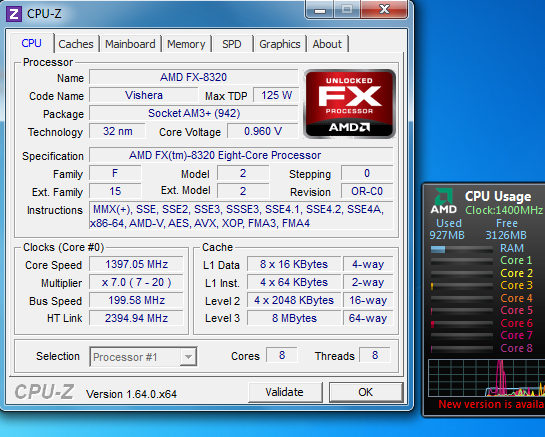Click the Level 3 value '8 MBytes'
Viewport: 545px width, 437px height.
coord(294,318)
